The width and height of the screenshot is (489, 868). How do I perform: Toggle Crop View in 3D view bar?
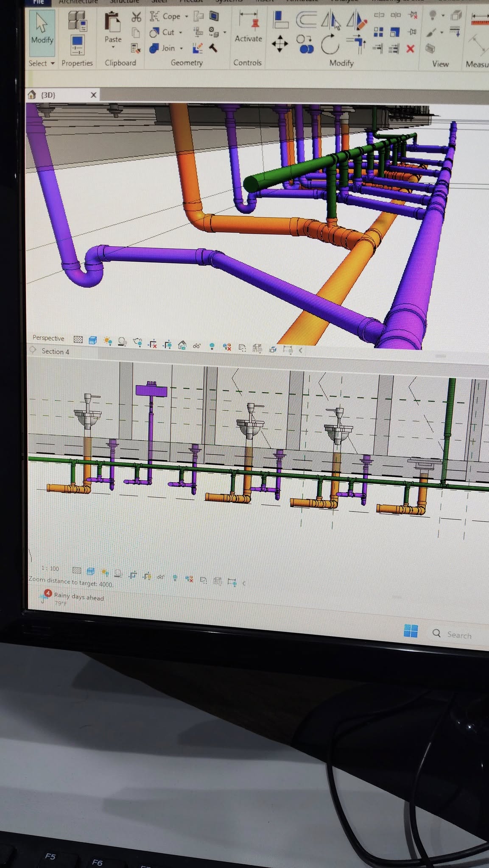click(x=153, y=343)
